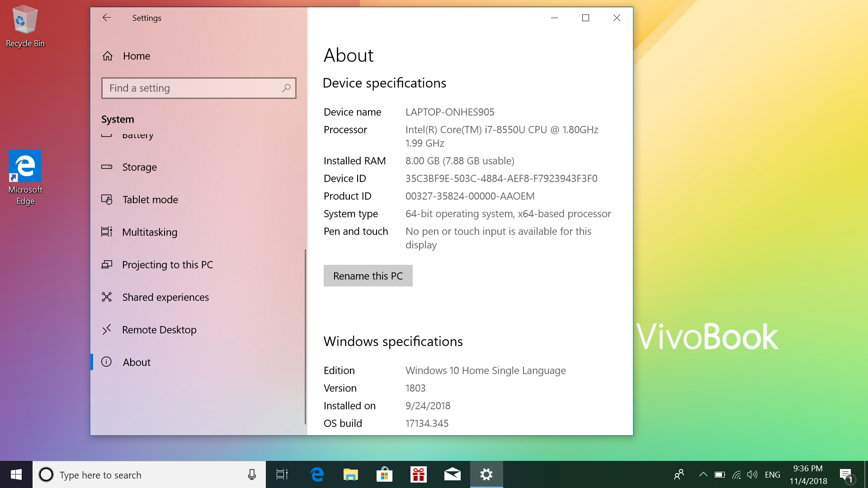Screen dimensions: 868x488
Task: Open the Storage settings page
Action: 199,167
